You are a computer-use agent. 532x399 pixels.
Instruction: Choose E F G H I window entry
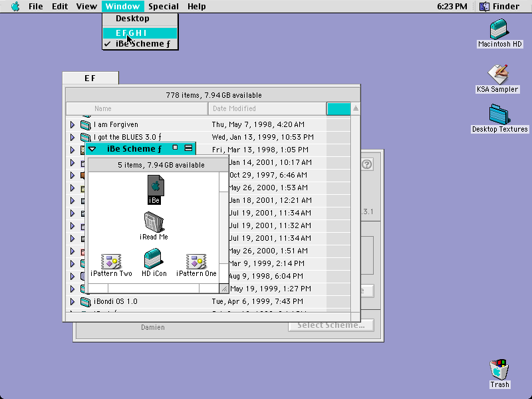point(140,33)
